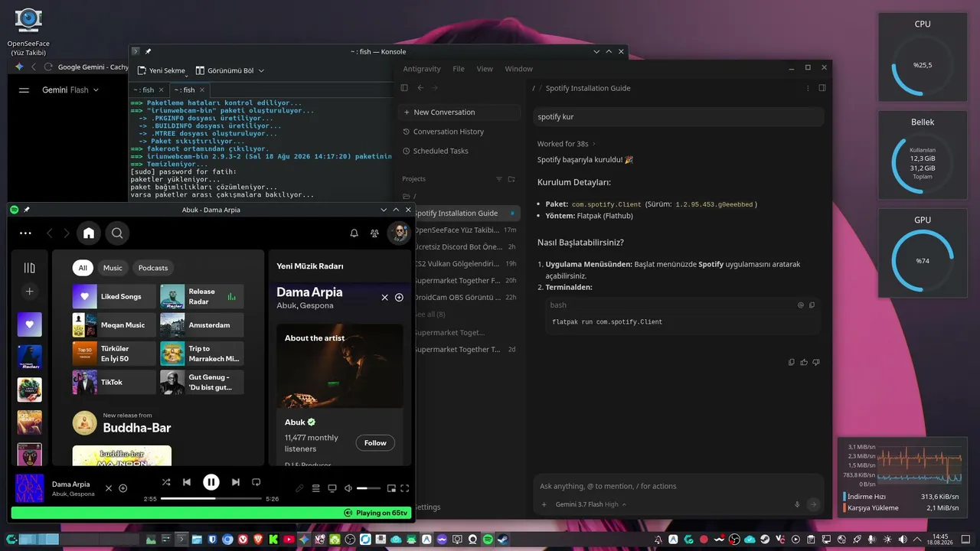
Task: Filter the Projects list in Antigravity
Action: click(499, 179)
